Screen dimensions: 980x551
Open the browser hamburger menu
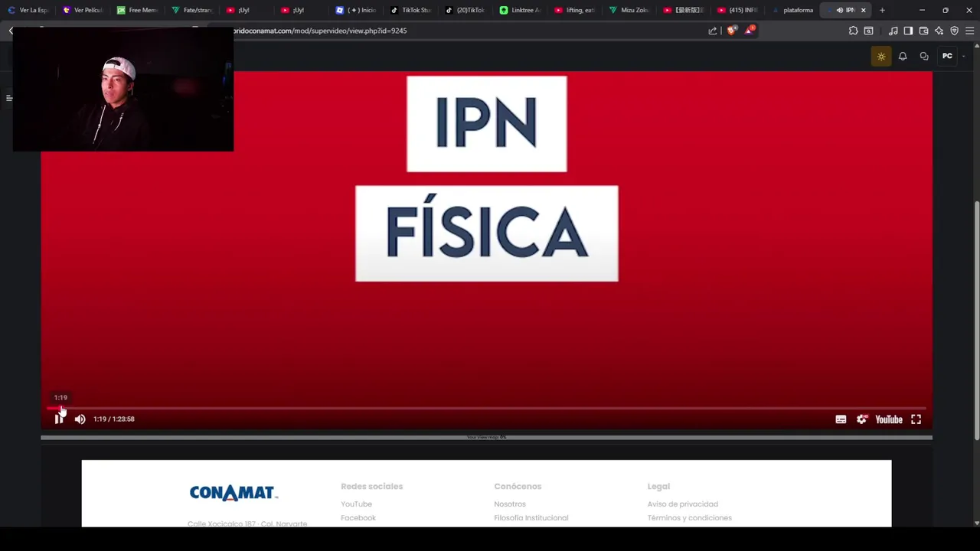coord(969,31)
